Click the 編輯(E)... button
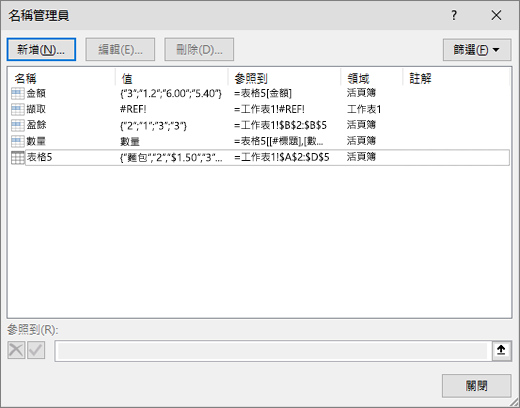This screenshot has width=520, height=408. pos(120,50)
